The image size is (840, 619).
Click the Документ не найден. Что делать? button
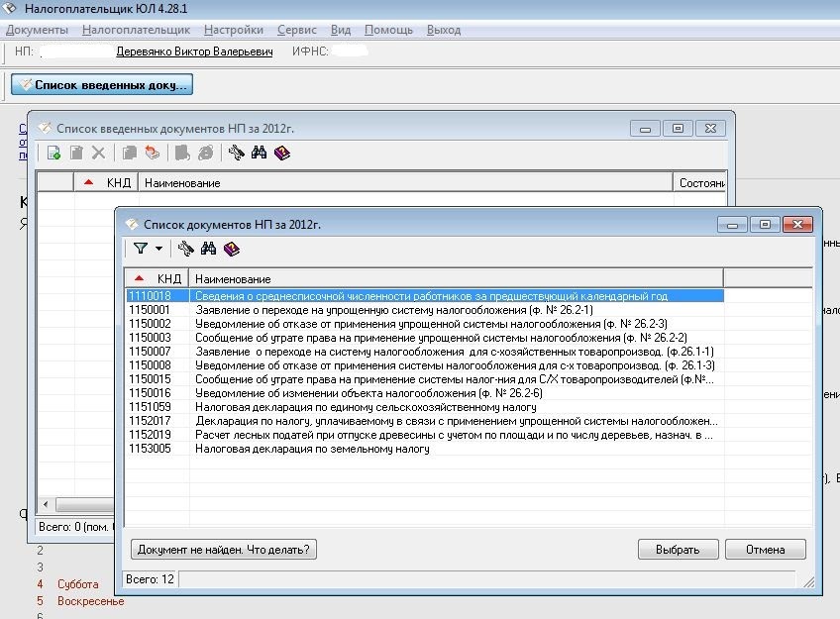pos(224,550)
